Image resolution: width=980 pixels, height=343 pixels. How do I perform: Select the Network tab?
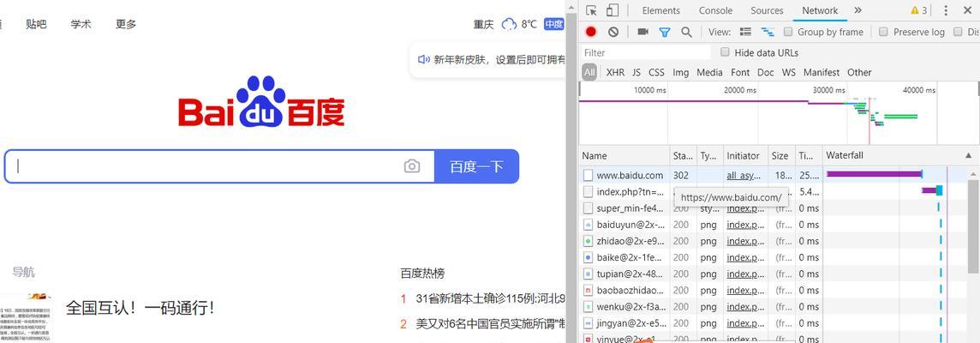[820, 10]
